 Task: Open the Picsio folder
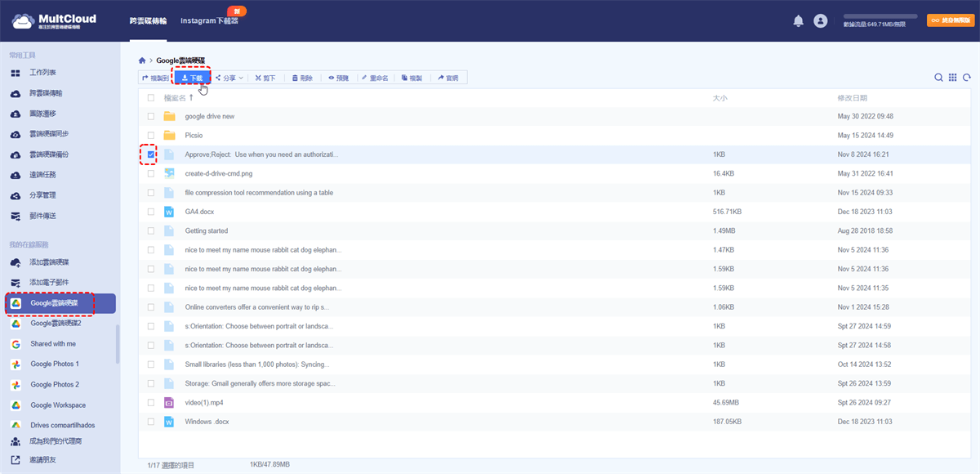(x=194, y=135)
